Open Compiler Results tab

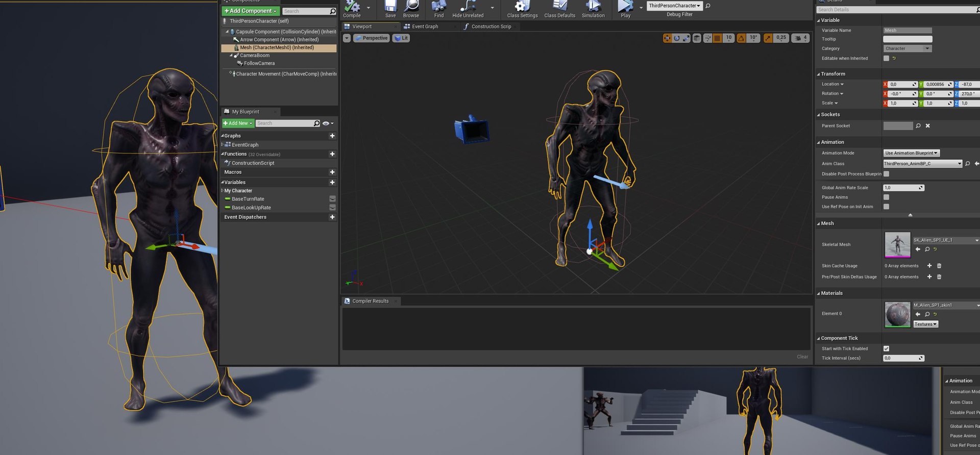tap(370, 301)
